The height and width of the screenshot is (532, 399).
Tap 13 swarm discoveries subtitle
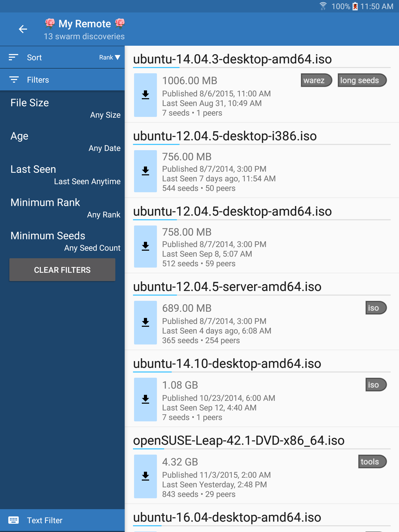tap(84, 36)
